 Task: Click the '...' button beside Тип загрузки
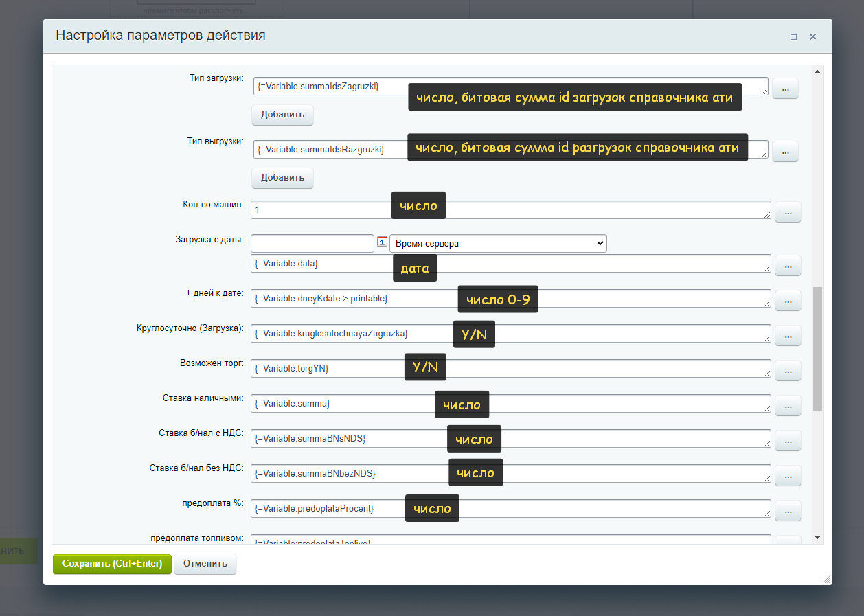[x=785, y=89]
